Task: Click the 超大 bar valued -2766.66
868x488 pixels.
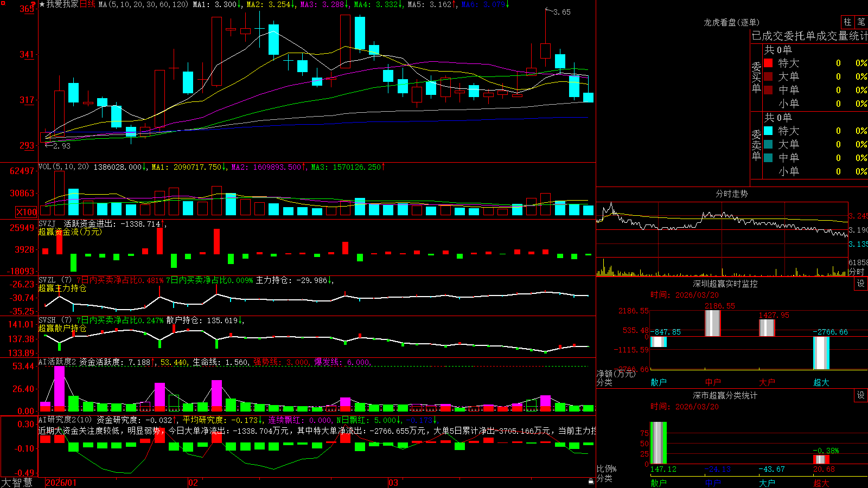Action: point(821,353)
